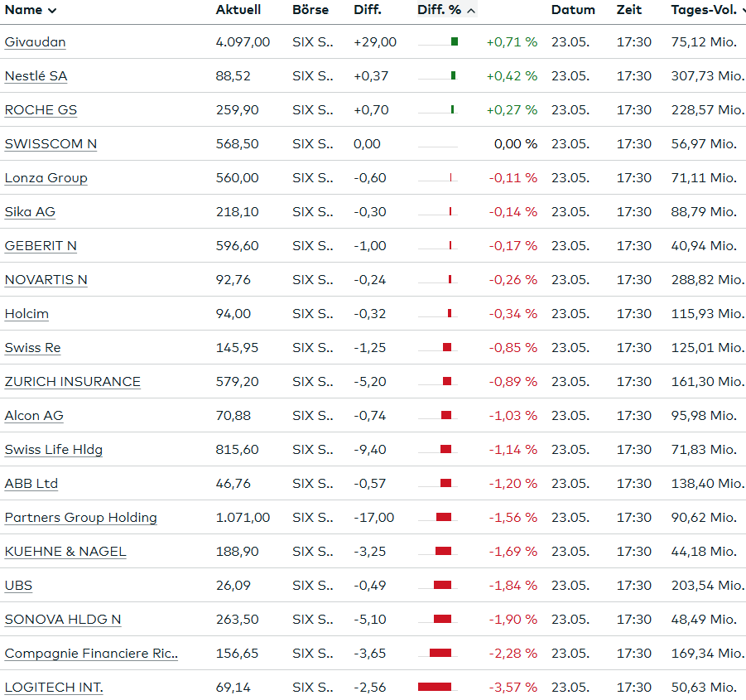The height and width of the screenshot is (700, 746).
Task: Select Givaudan's price 4.097,00
Action: pyautogui.click(x=243, y=42)
